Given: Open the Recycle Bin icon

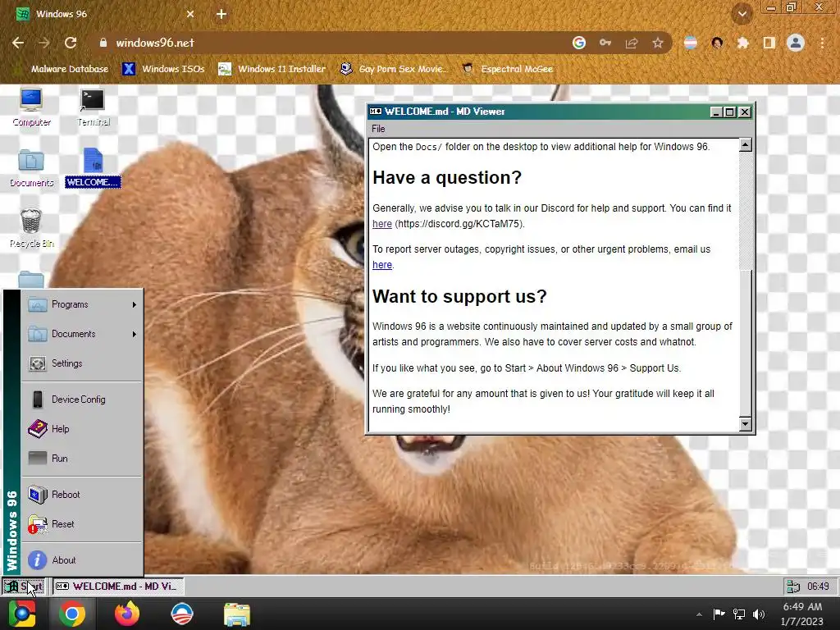Looking at the screenshot, I should coord(31,229).
